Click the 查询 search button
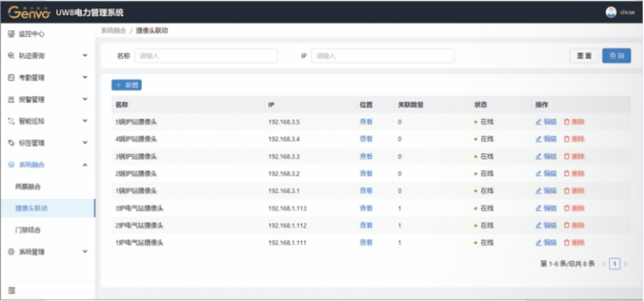Image resolution: width=644 pixels, height=301 pixels. point(616,56)
